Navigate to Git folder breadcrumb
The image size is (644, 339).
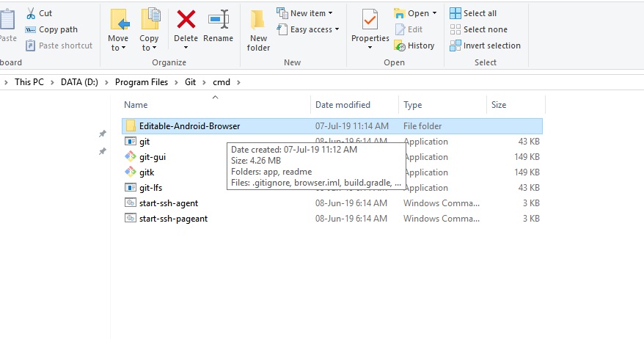tap(190, 82)
